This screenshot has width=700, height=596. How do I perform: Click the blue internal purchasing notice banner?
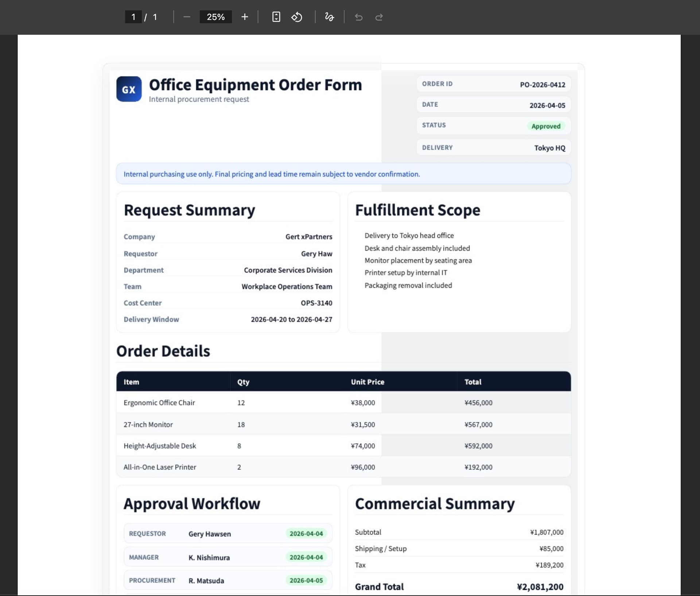tap(343, 174)
